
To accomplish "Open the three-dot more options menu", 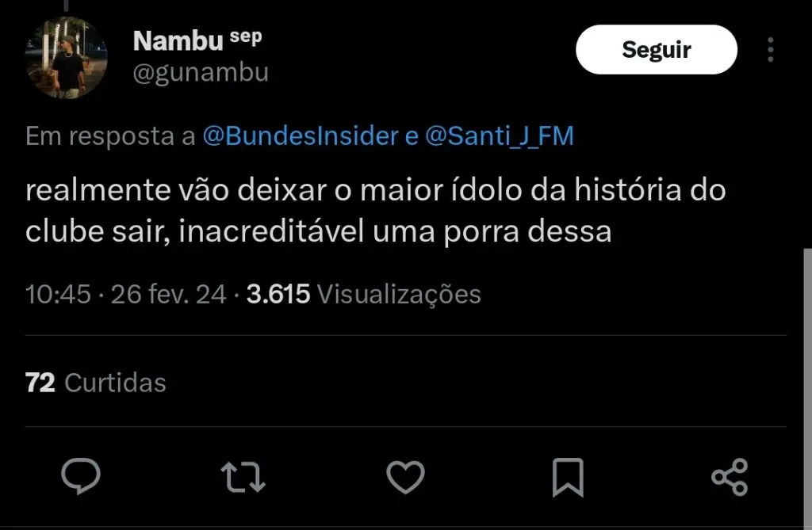I will click(770, 50).
